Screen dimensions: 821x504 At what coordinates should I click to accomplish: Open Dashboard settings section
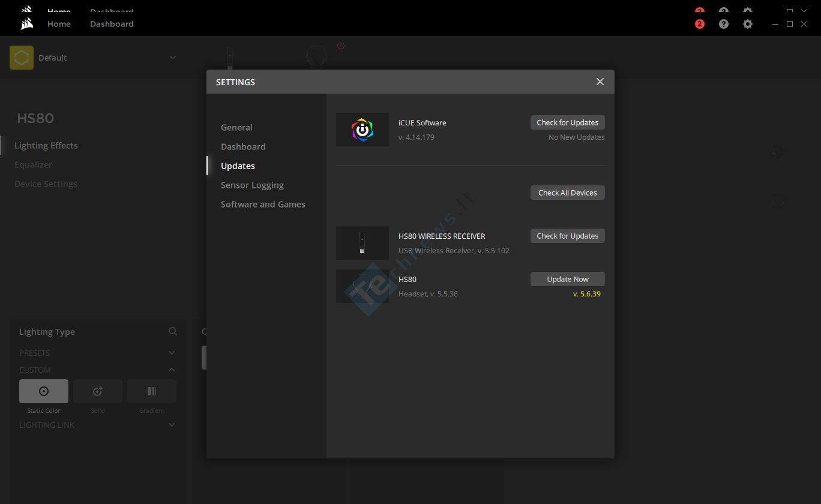[x=243, y=146]
